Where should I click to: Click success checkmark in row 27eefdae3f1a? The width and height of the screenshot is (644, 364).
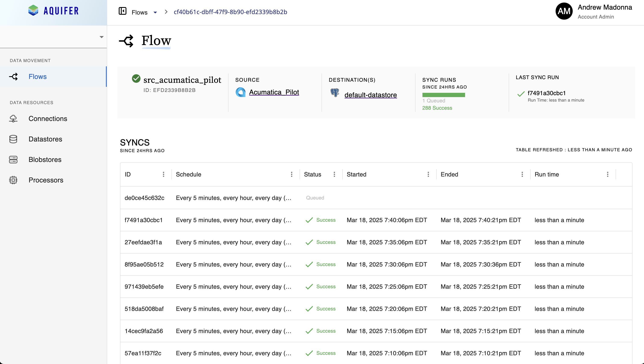309,242
